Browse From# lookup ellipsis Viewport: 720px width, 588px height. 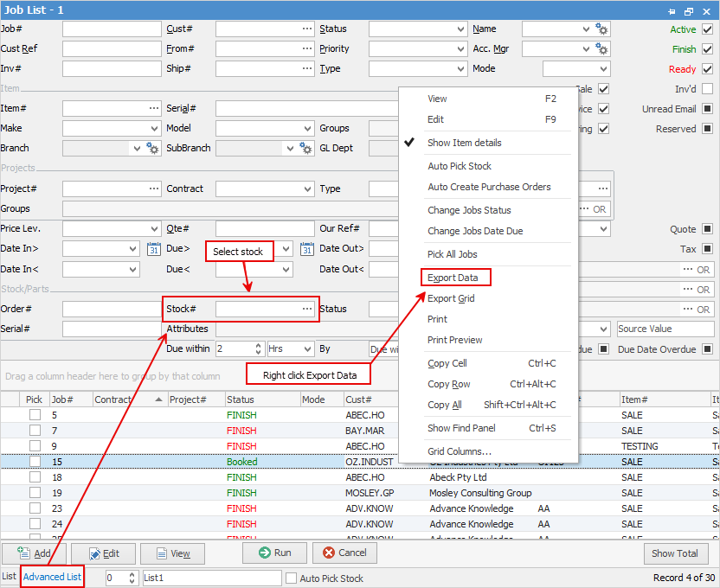[307, 48]
